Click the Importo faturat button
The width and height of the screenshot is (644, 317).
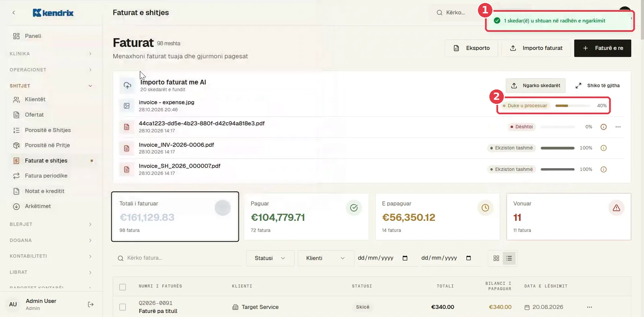coord(536,48)
